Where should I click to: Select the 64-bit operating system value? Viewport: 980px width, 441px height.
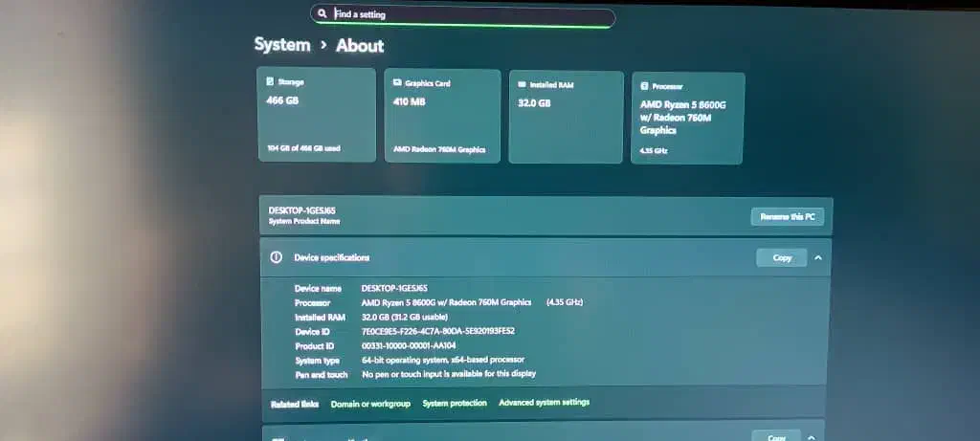click(443, 360)
